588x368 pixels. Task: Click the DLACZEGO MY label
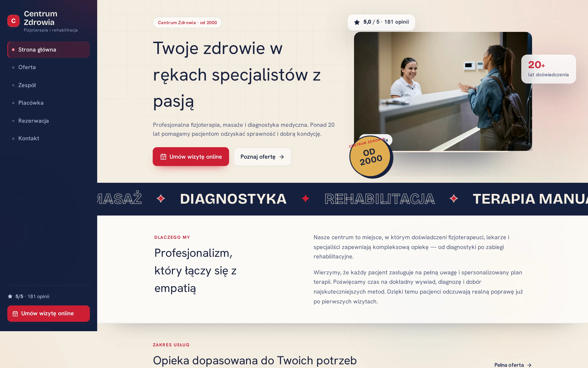[172, 237]
